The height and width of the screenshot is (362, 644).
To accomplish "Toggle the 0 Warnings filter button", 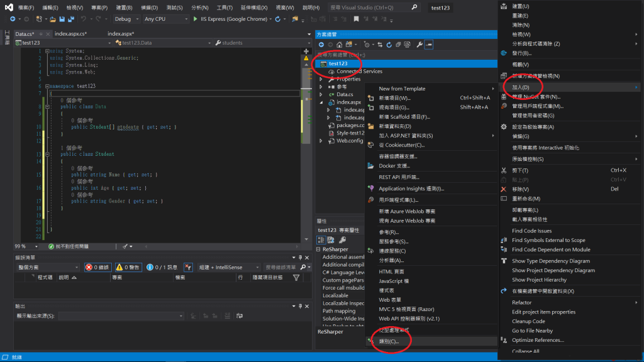I will (128, 267).
